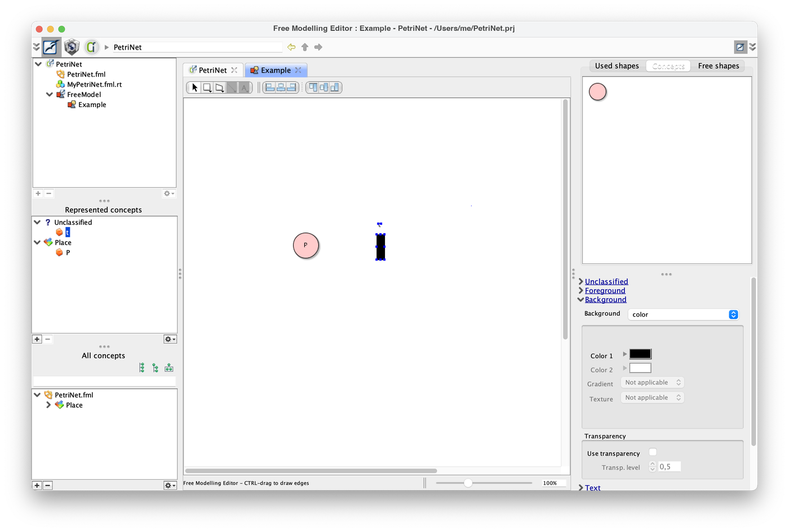Align selected shapes to vertical middle

[324, 87]
